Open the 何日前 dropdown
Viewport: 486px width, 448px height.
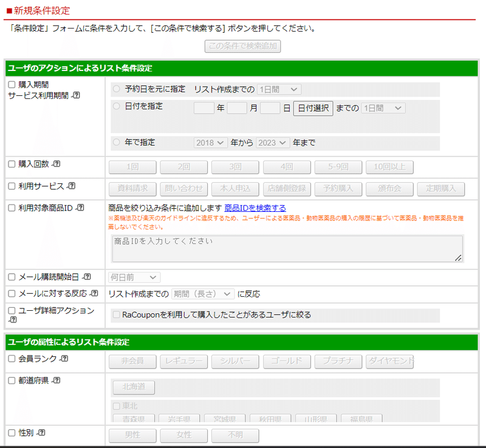click(134, 277)
